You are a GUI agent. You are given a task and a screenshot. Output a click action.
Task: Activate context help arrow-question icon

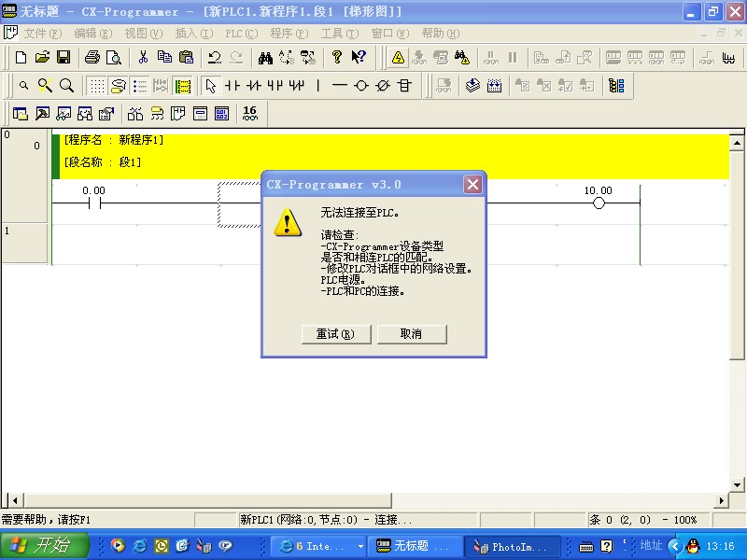click(x=359, y=58)
